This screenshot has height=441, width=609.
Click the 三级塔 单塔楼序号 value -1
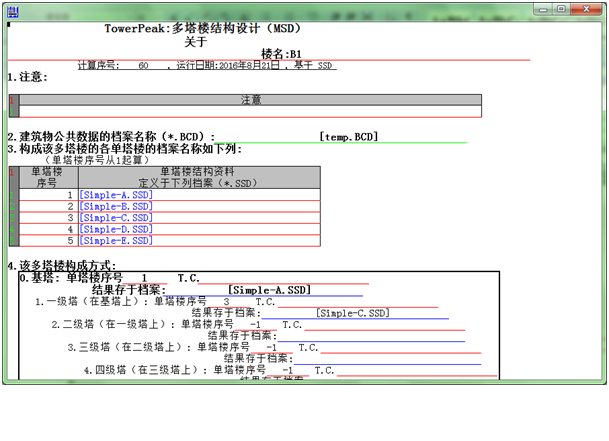pyautogui.click(x=271, y=347)
